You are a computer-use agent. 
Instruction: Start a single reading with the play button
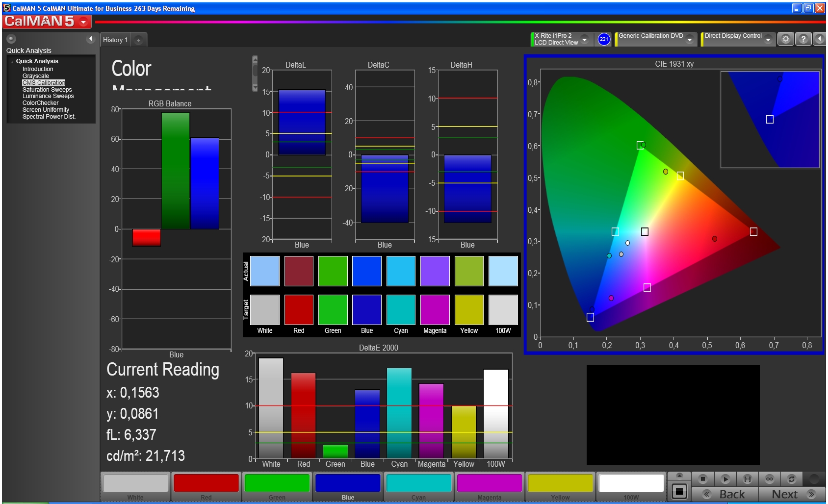coord(725,479)
